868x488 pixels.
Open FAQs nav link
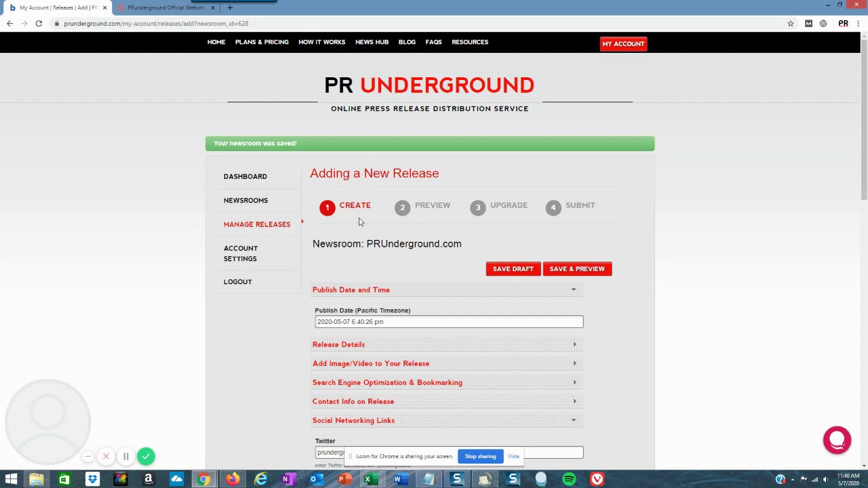point(433,42)
